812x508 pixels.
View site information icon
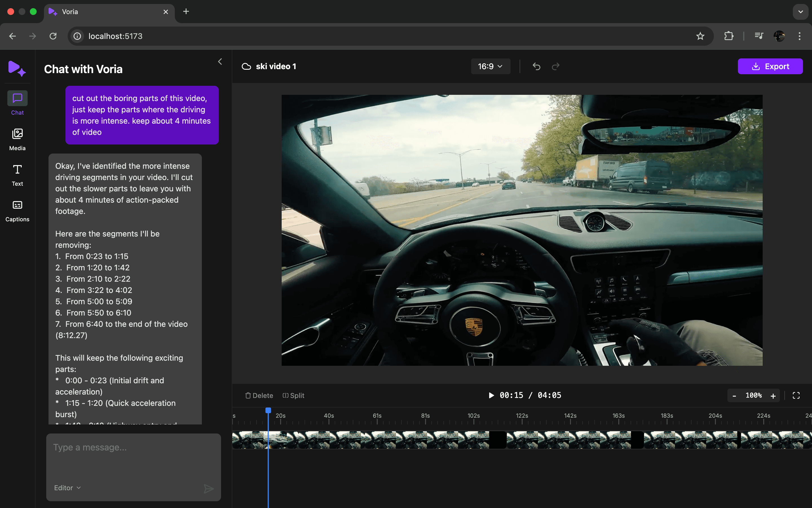coord(77,36)
